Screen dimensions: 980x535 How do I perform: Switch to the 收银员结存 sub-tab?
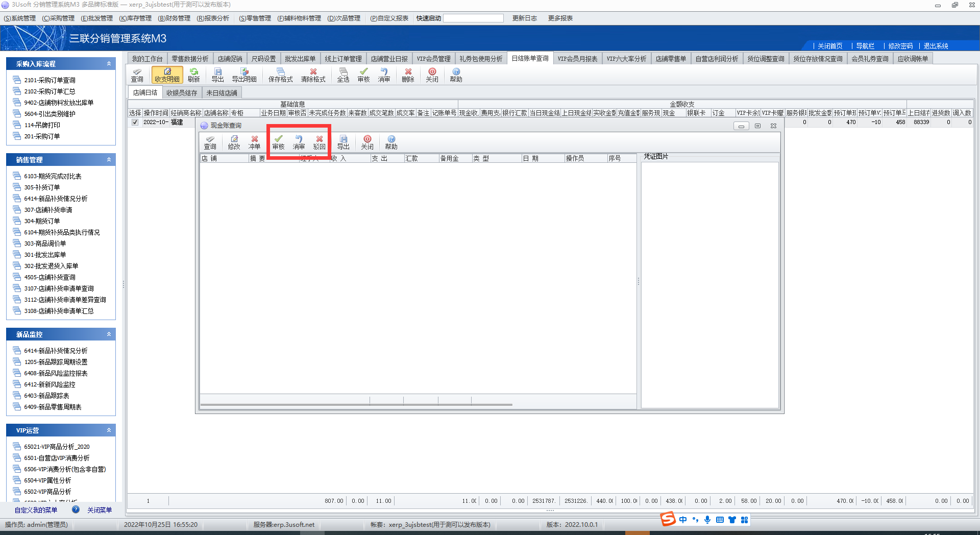pyautogui.click(x=182, y=93)
